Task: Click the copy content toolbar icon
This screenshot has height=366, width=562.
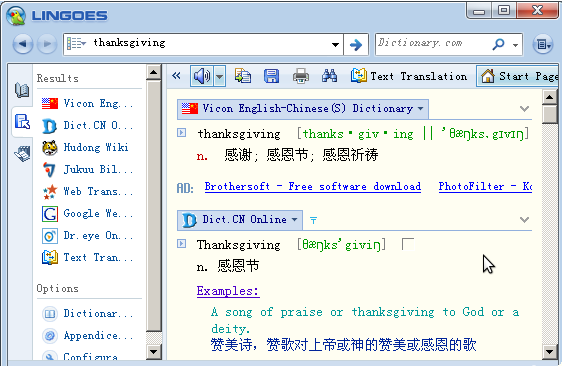Action: (x=243, y=76)
